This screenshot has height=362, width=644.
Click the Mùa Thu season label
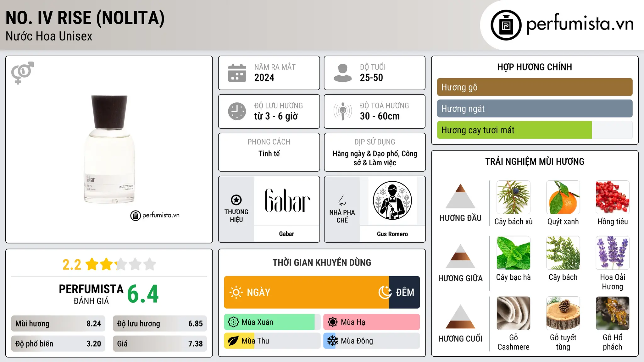255,341
